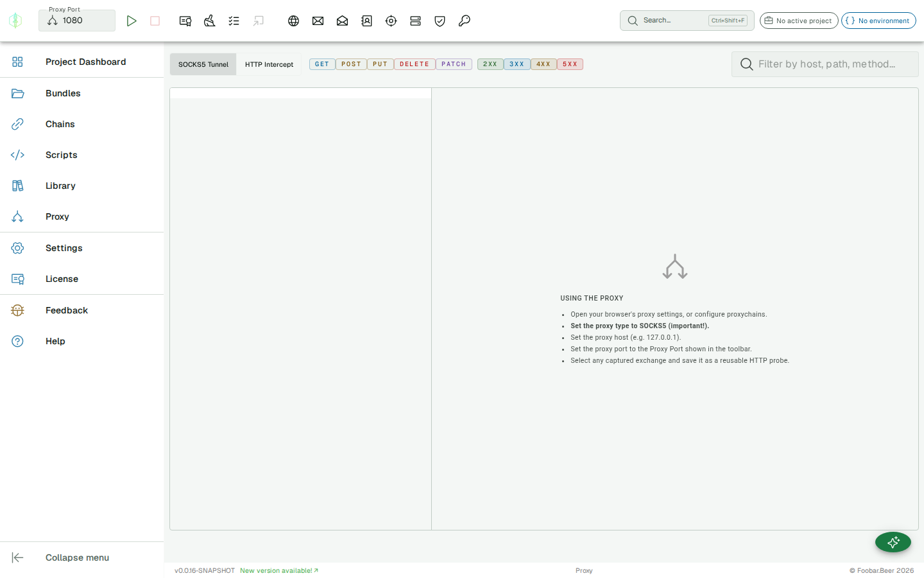Open Library in the sidebar

point(81,186)
